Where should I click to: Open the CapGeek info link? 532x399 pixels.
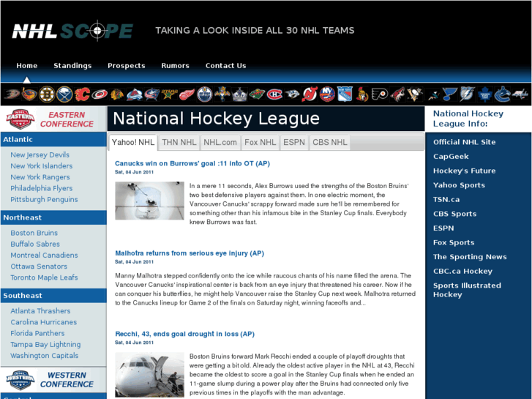click(x=451, y=157)
